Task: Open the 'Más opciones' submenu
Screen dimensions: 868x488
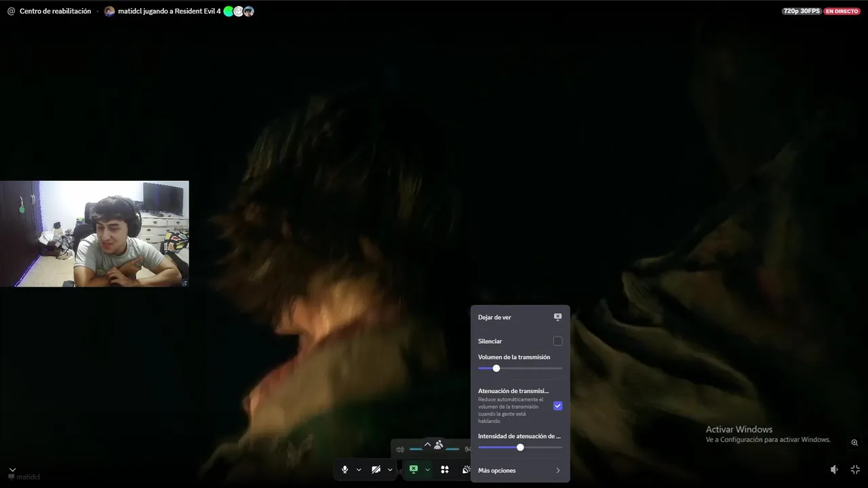Action: click(520, 470)
